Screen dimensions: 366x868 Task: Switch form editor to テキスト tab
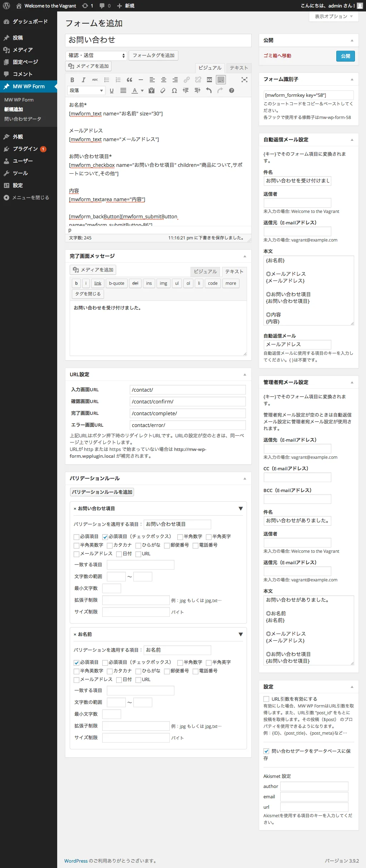click(239, 68)
